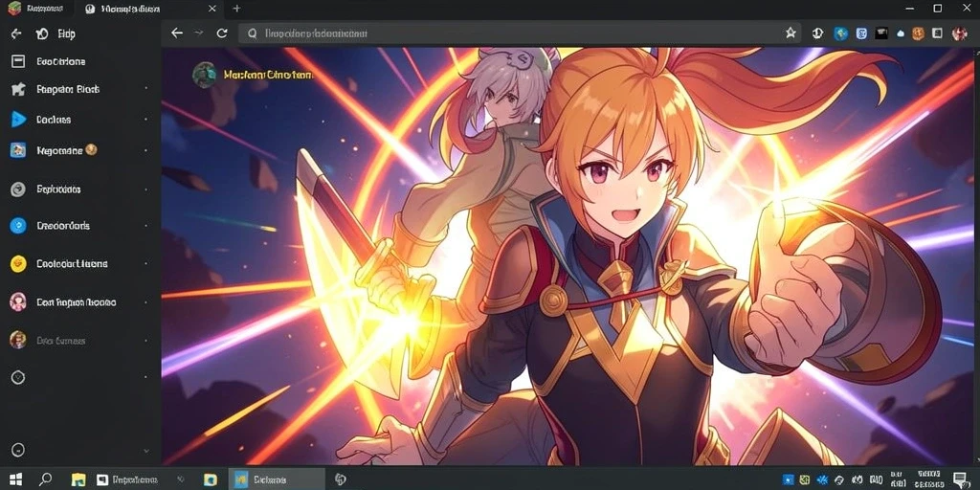Open the Windows Start menu
Screen dimensions: 980x490
(15, 479)
